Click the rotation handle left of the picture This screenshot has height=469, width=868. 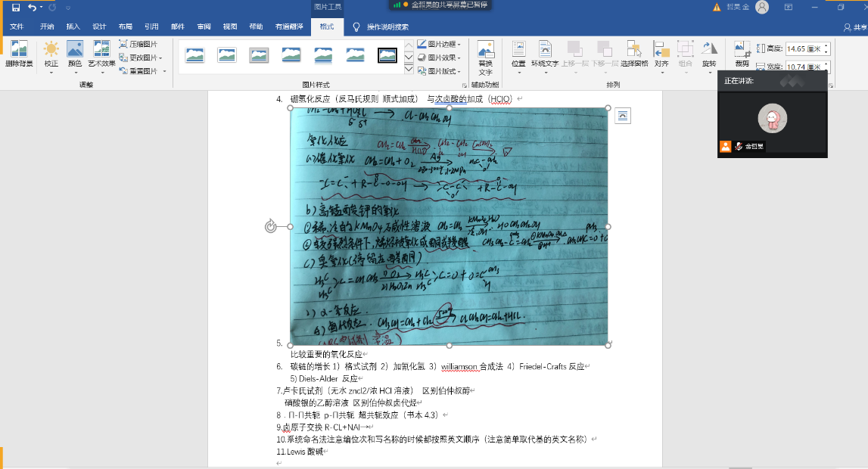(x=271, y=226)
